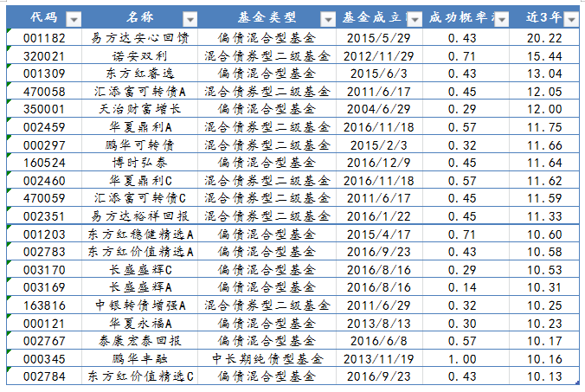Viewport: 585px width, 392px height.
Task: Select code cell 003170
Action: 44,270
